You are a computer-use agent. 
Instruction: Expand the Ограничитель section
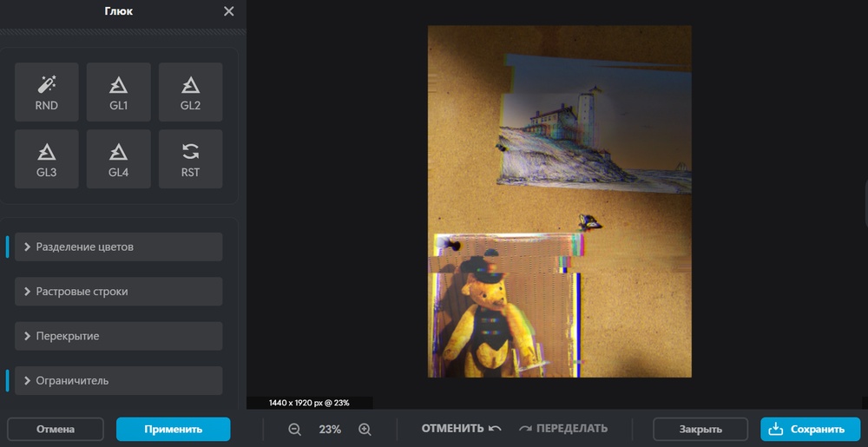pyautogui.click(x=118, y=381)
